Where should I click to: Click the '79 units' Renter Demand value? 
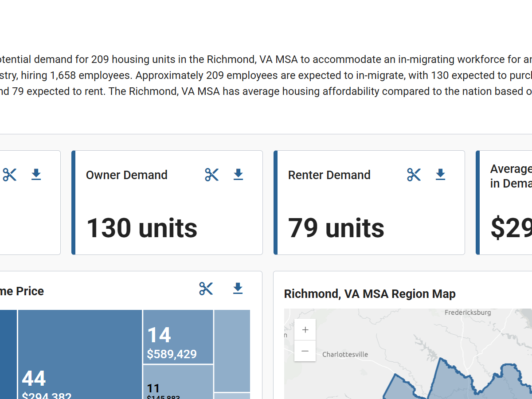point(336,228)
